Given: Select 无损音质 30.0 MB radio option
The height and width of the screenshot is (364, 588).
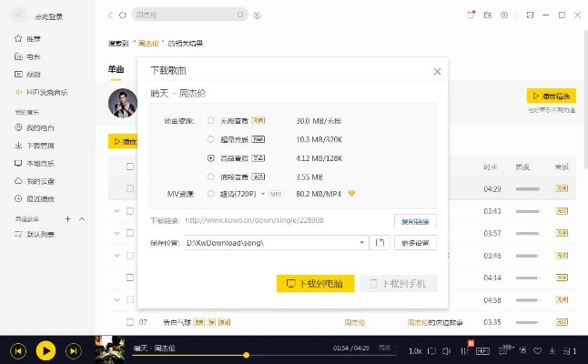Looking at the screenshot, I should pos(211,121).
